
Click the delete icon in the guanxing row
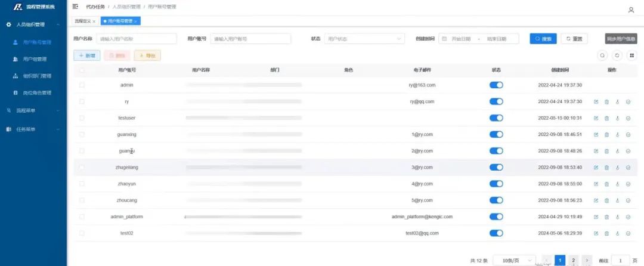tap(606, 135)
